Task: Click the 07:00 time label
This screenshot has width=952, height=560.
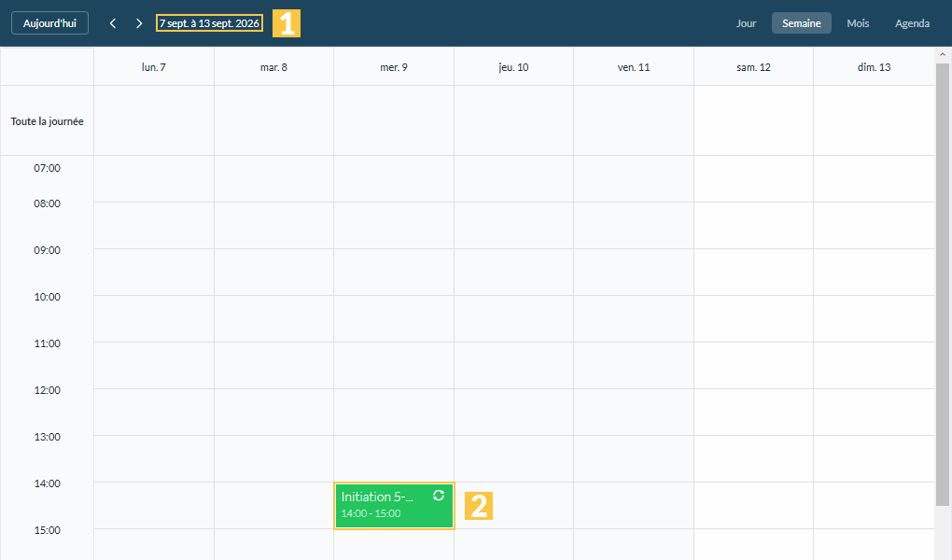Action: click(x=48, y=168)
